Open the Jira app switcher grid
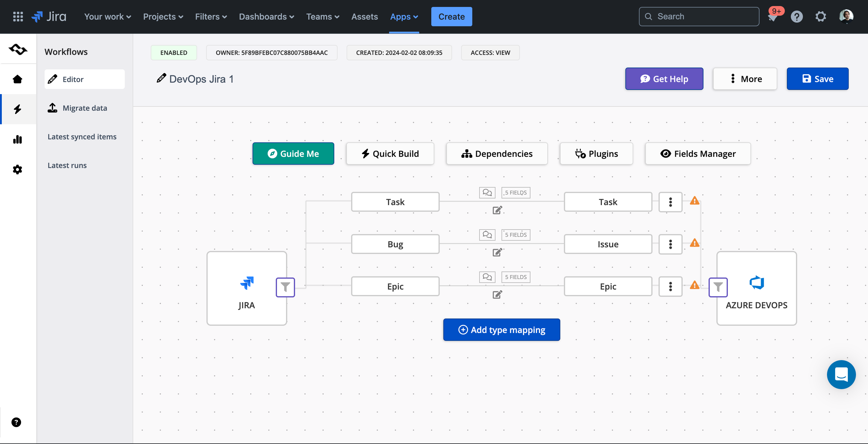This screenshot has width=868, height=444. click(18, 17)
